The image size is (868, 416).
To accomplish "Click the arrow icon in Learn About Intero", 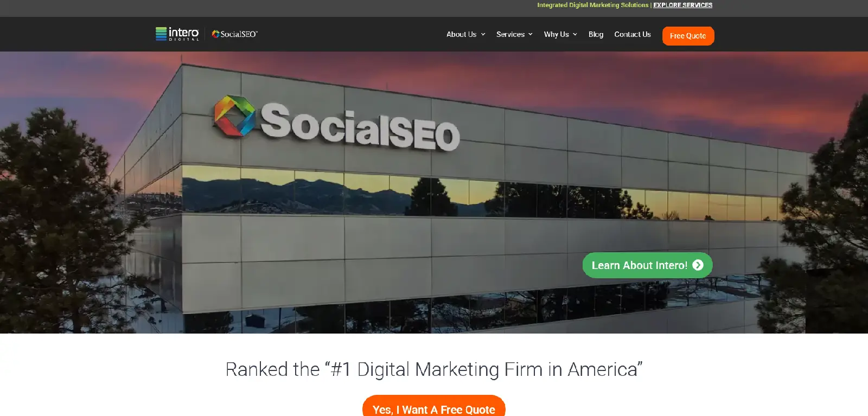I will point(698,265).
